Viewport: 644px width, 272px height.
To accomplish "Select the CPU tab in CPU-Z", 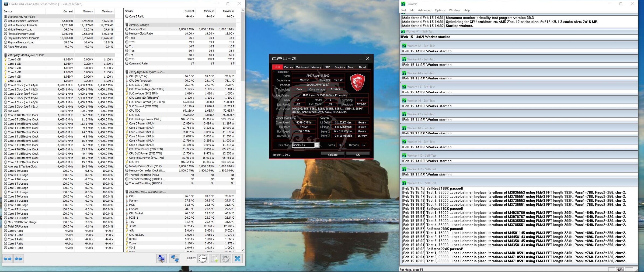I will click(277, 67).
